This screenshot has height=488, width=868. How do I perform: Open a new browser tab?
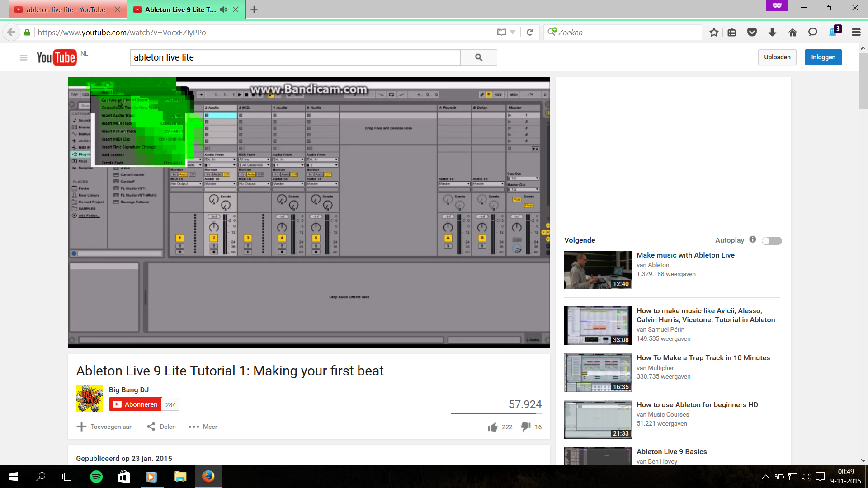[x=254, y=9]
